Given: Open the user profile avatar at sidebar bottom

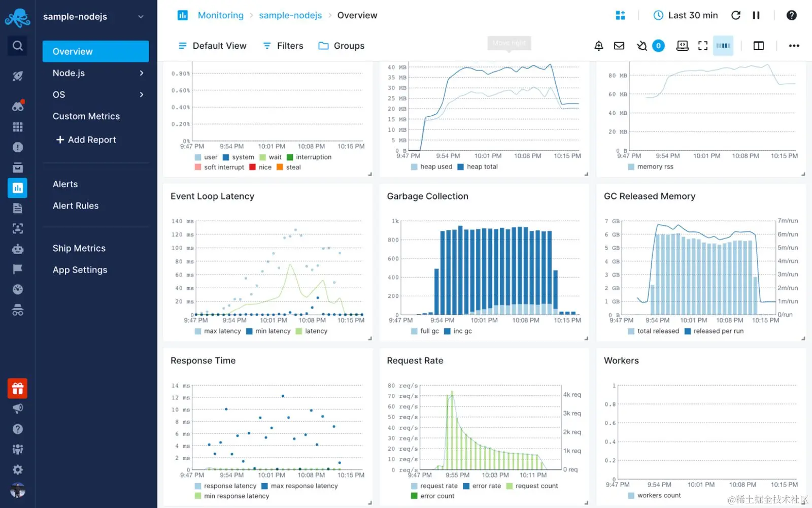Looking at the screenshot, I should 17,490.
